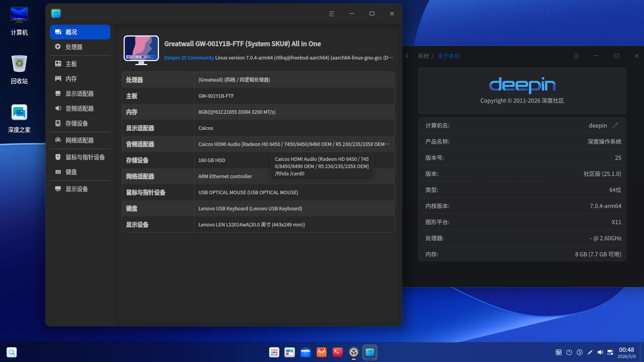
Task: Open settings window hamburger menu
Action: 576,56
